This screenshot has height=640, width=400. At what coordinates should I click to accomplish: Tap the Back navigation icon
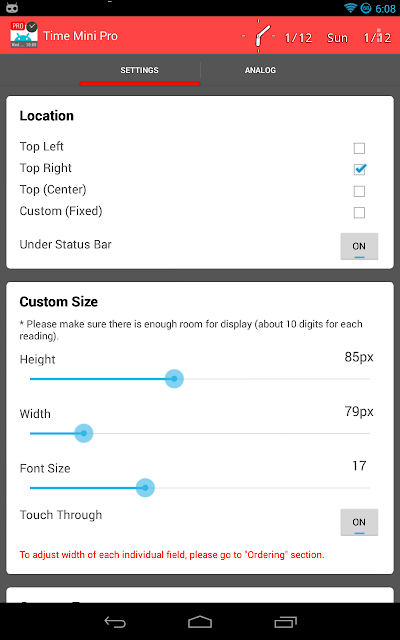pos(115,622)
